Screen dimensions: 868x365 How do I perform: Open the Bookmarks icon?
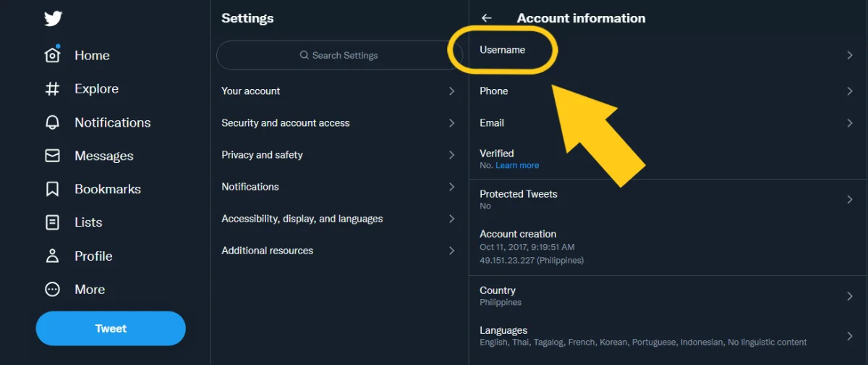pyautogui.click(x=53, y=189)
